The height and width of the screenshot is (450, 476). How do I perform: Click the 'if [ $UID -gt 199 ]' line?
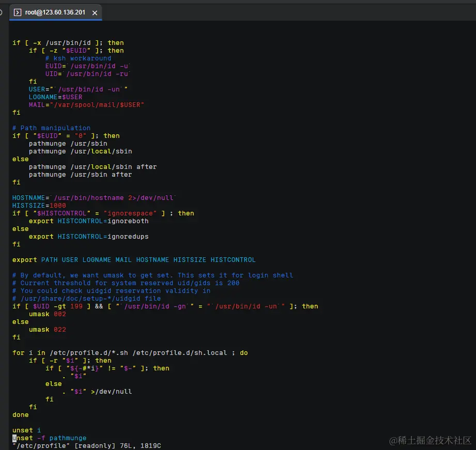(165, 306)
